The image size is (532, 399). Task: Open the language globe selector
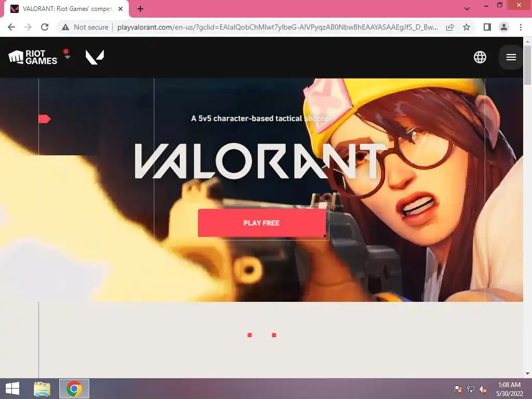pos(480,57)
